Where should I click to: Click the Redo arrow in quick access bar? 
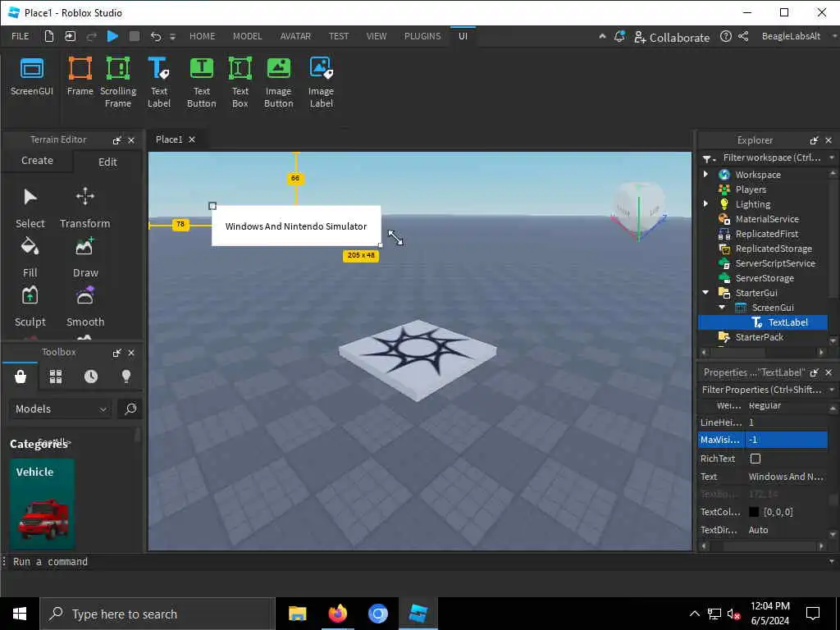92,36
